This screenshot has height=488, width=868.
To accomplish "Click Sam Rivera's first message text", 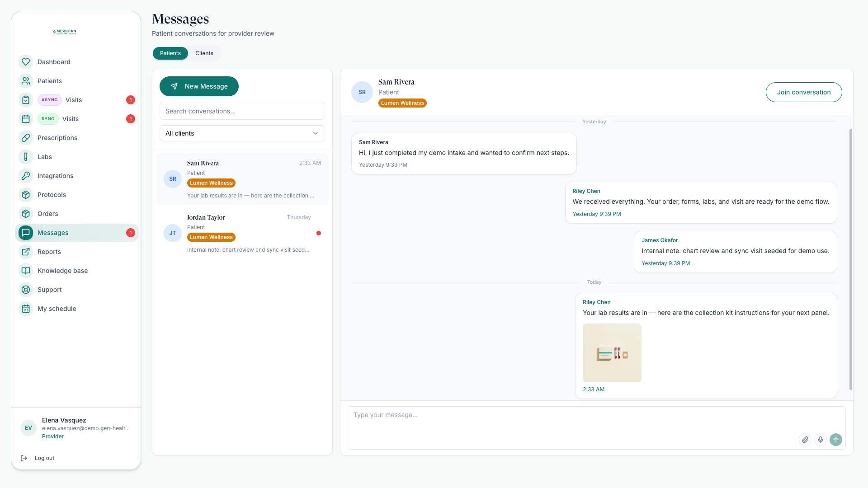I will (x=464, y=153).
